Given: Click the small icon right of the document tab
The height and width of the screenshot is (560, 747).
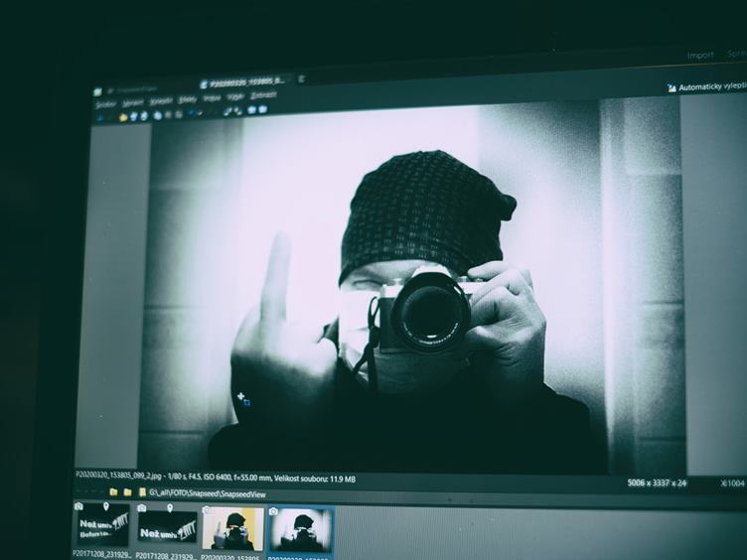Looking at the screenshot, I should [x=302, y=79].
